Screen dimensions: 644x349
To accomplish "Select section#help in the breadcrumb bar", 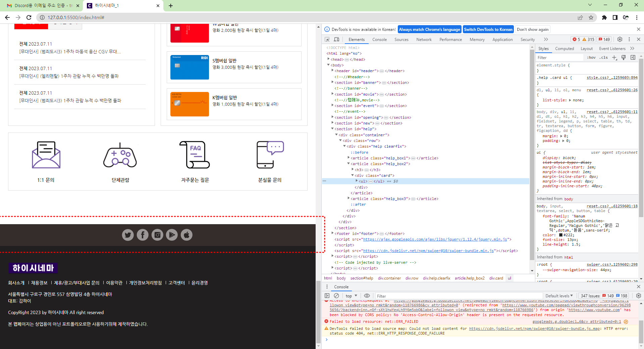I will point(362,278).
